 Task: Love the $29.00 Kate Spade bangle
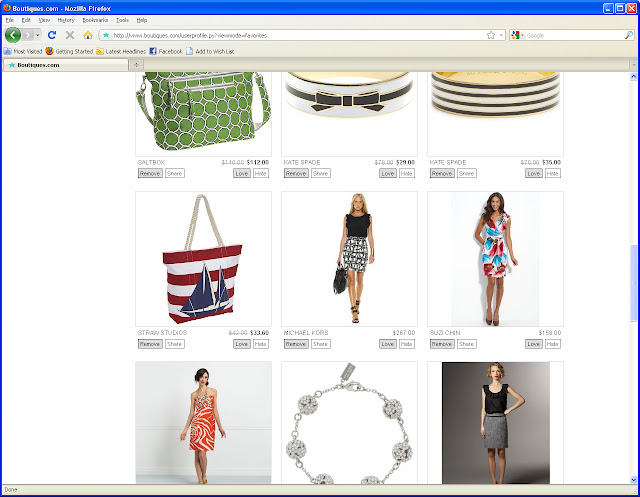pos(388,173)
